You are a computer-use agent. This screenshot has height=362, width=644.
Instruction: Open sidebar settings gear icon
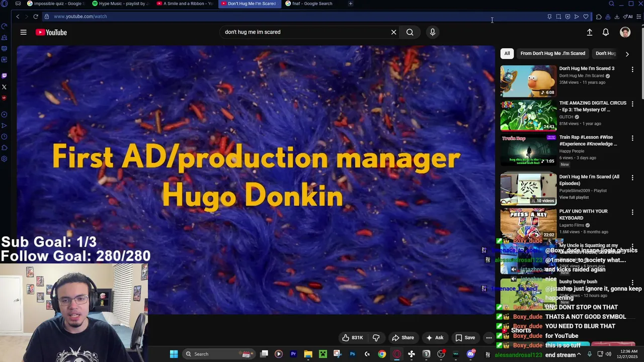(4, 159)
